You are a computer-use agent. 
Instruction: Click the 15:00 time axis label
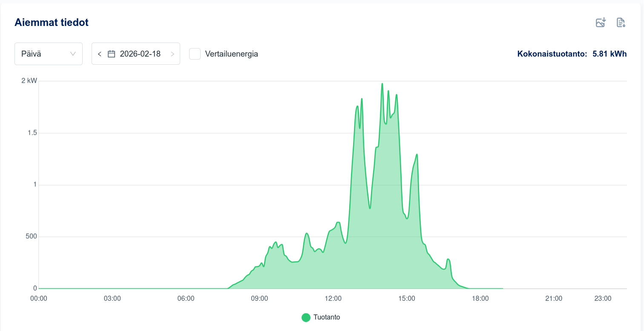click(x=407, y=299)
